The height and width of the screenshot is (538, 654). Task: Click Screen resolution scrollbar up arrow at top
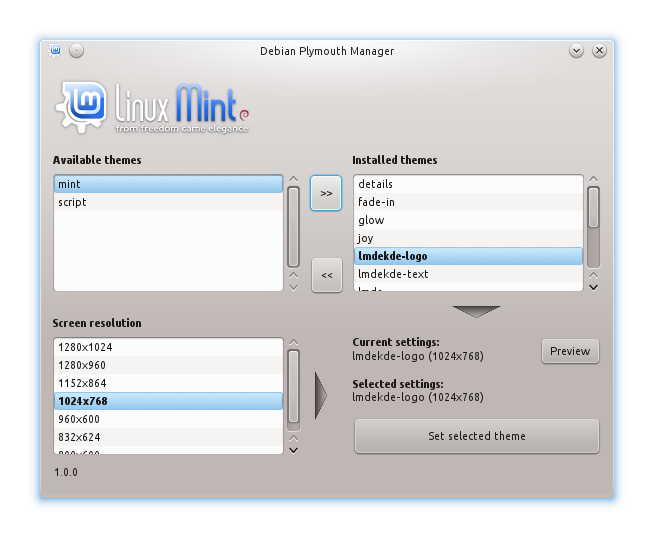294,343
